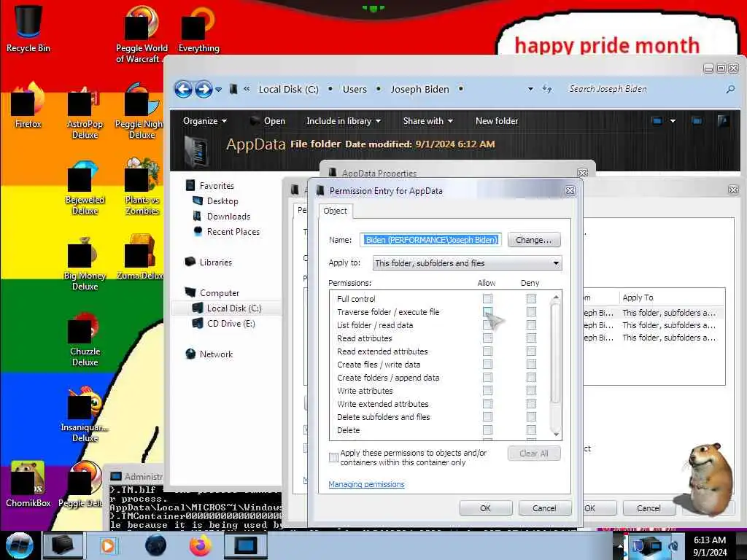The image size is (747, 560).
Task: Select CD Drive (E:) in navigation pane
Action: [x=231, y=323]
